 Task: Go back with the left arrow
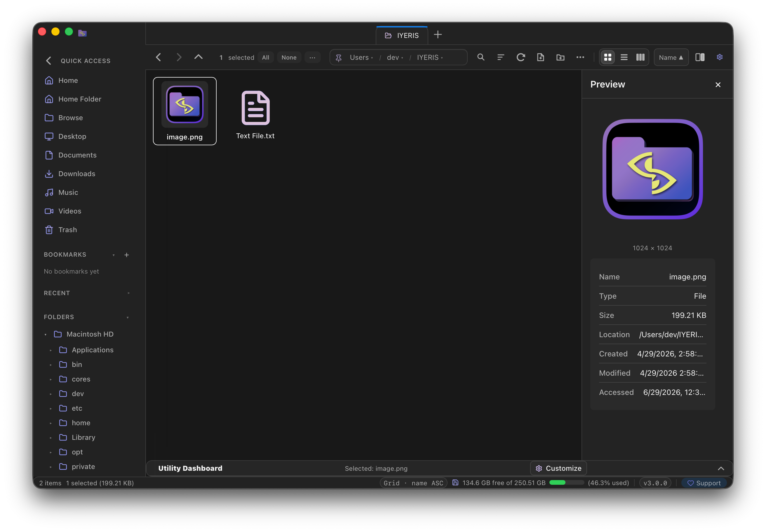click(159, 57)
